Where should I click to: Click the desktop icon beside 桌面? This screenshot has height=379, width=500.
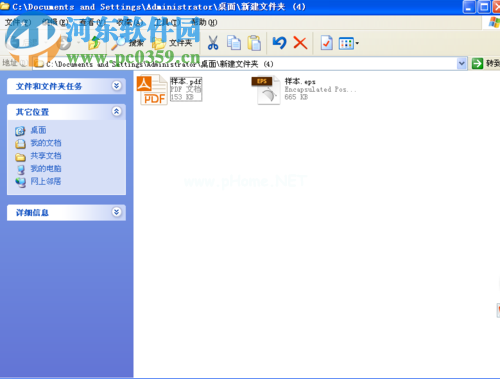tap(20, 131)
